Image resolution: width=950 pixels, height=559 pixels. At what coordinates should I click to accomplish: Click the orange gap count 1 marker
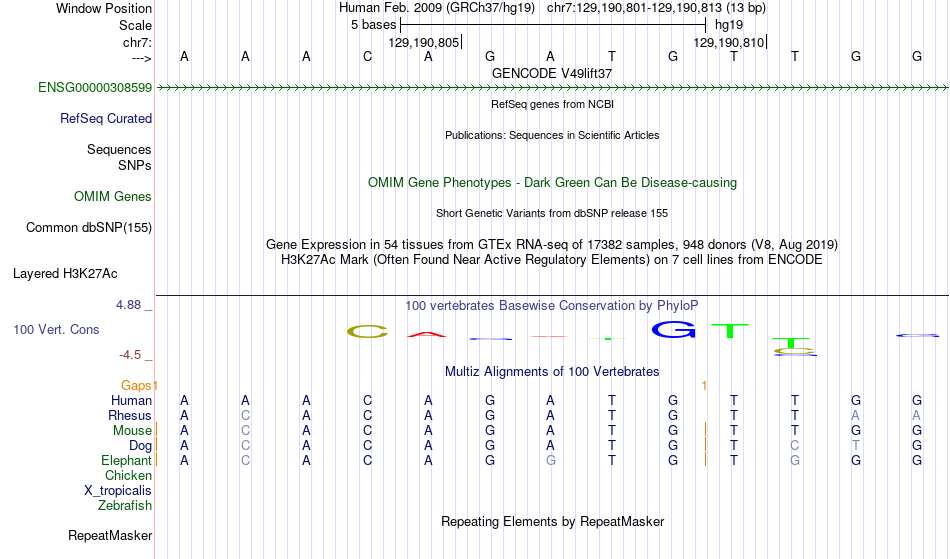tap(704, 386)
